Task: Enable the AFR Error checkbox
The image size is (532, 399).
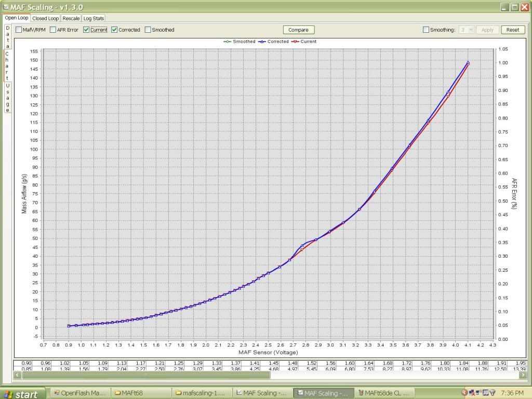Action: [53, 30]
